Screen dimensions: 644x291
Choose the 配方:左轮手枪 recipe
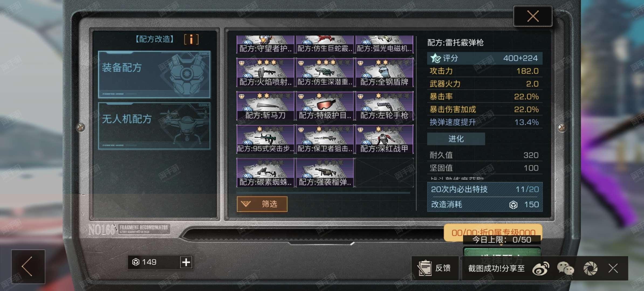point(384,106)
